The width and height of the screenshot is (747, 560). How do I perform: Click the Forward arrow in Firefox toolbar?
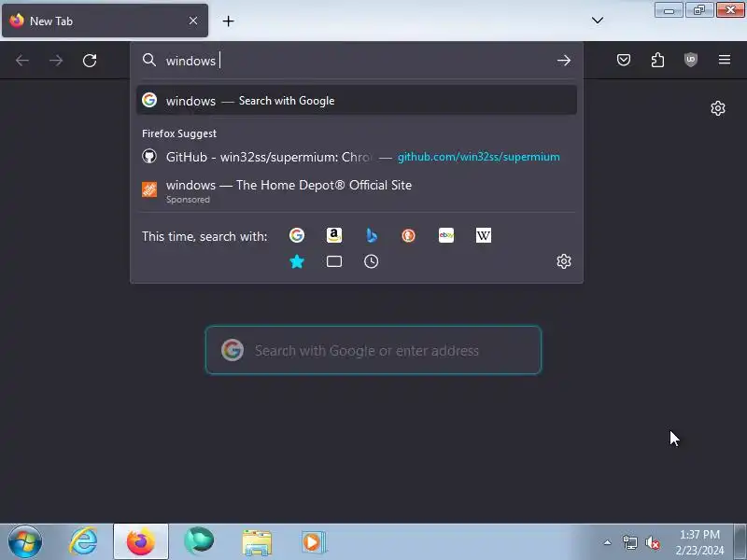coord(56,61)
